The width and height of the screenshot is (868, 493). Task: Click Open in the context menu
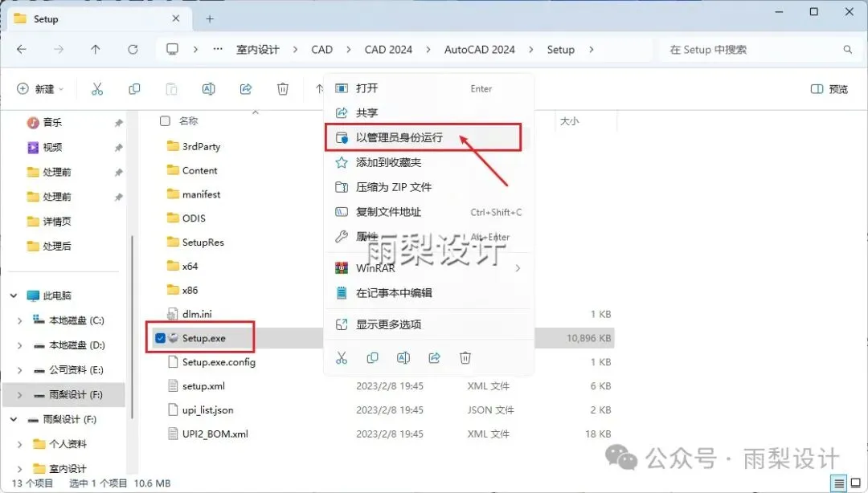point(428,88)
